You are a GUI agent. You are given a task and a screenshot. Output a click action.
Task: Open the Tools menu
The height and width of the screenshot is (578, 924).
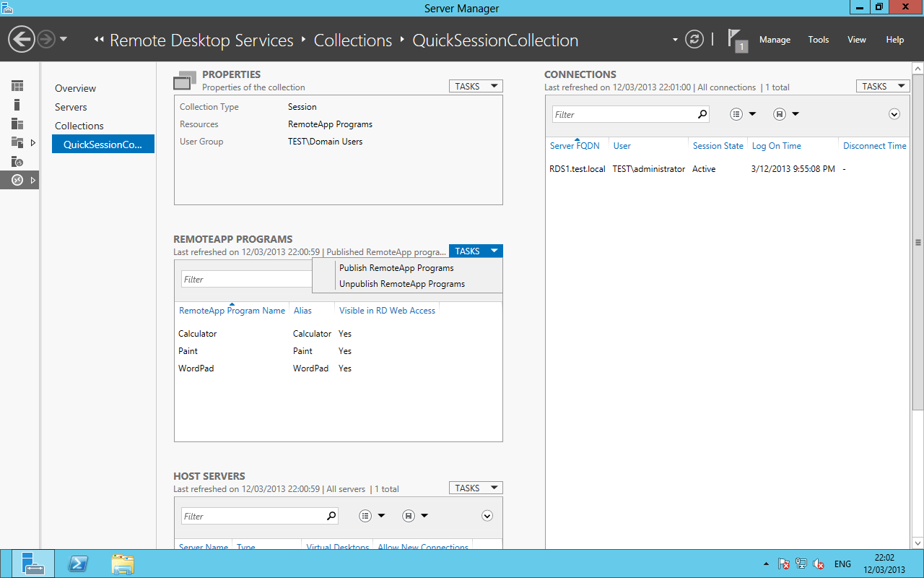click(x=819, y=40)
